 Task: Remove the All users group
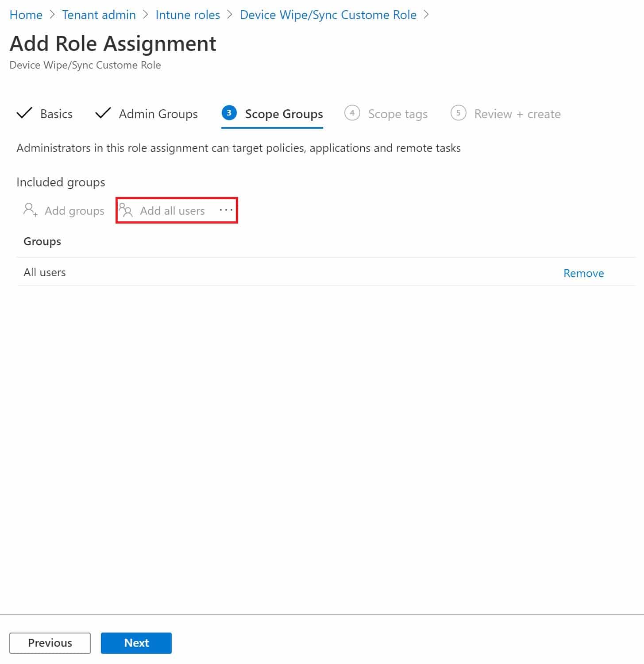point(583,273)
